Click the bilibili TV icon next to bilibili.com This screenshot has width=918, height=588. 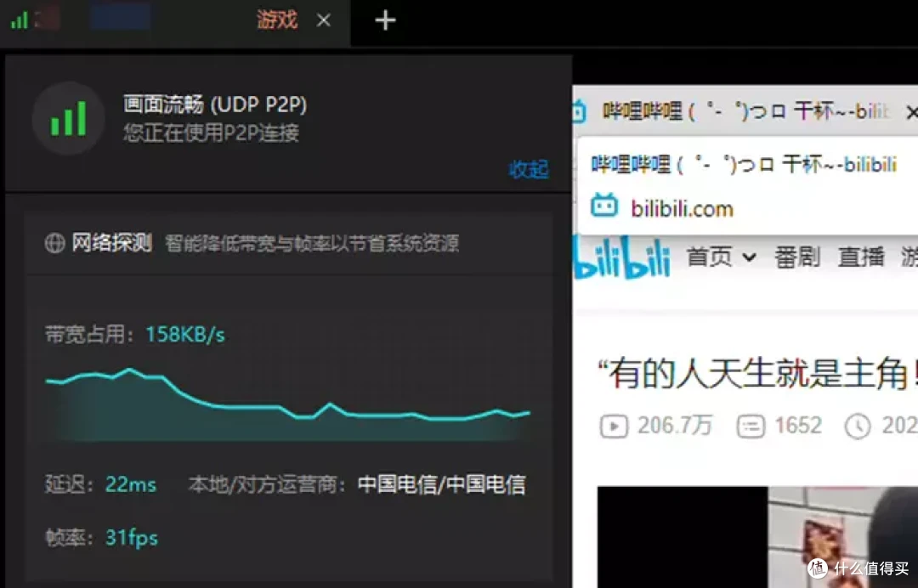tap(604, 206)
